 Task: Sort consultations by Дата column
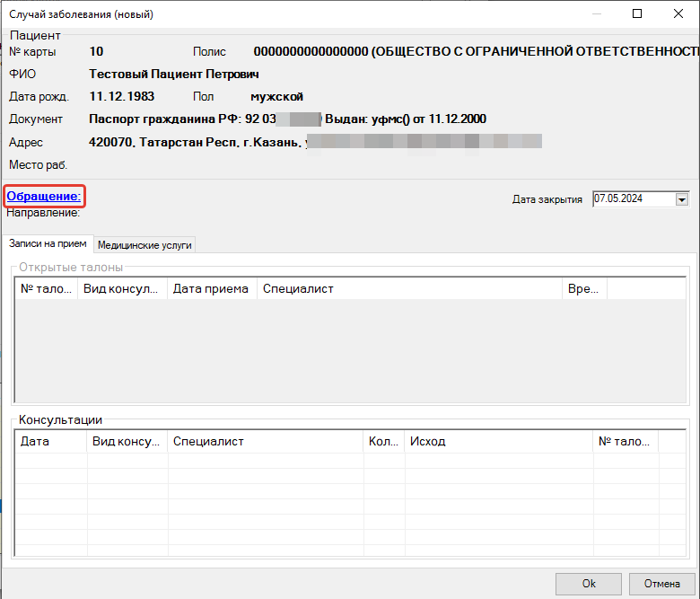pyautogui.click(x=51, y=441)
